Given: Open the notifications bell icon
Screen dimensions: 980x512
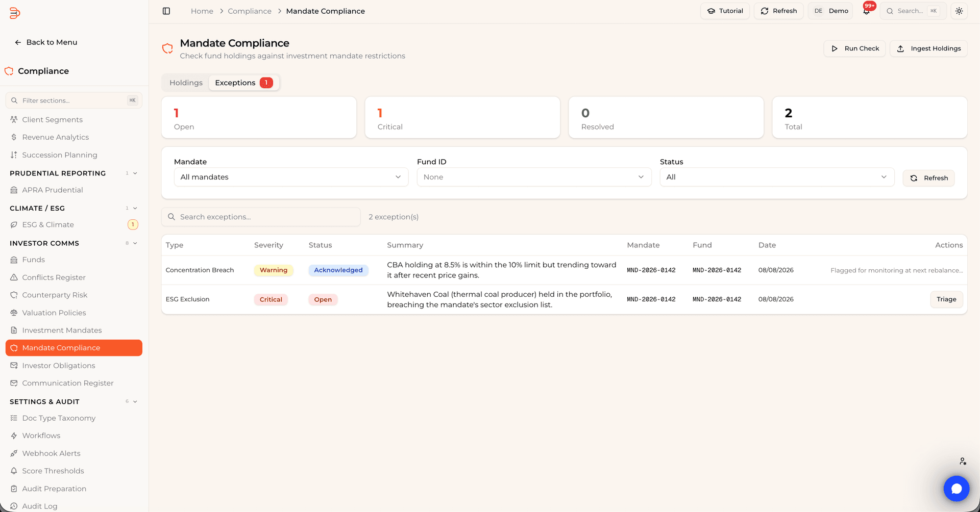Looking at the screenshot, I should pyautogui.click(x=866, y=11).
